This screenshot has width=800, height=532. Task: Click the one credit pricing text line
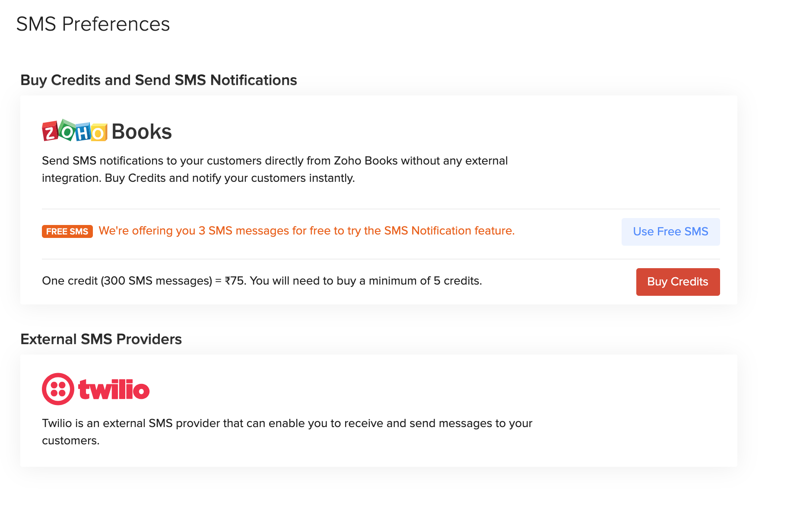[x=262, y=281]
